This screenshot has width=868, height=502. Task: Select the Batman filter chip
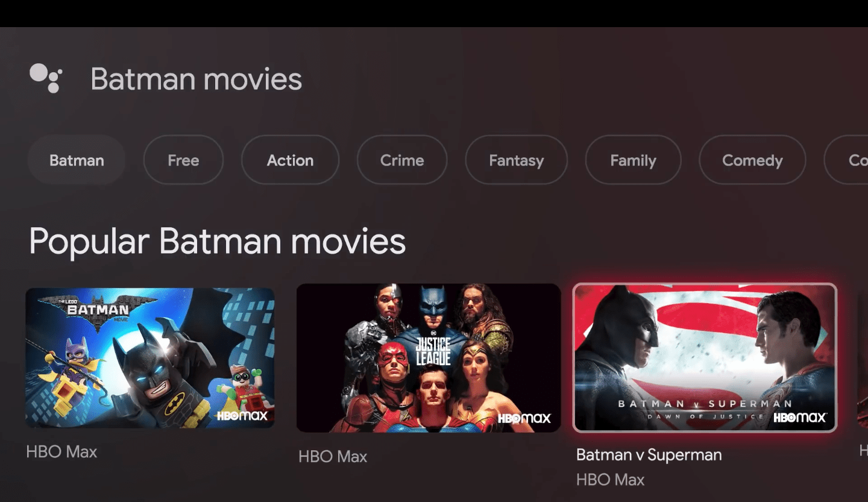click(x=77, y=160)
